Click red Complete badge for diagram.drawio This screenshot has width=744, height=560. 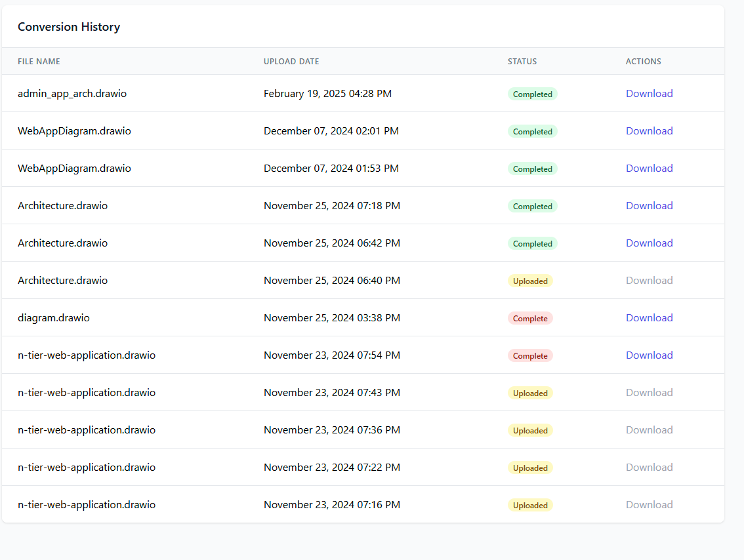[x=530, y=319]
